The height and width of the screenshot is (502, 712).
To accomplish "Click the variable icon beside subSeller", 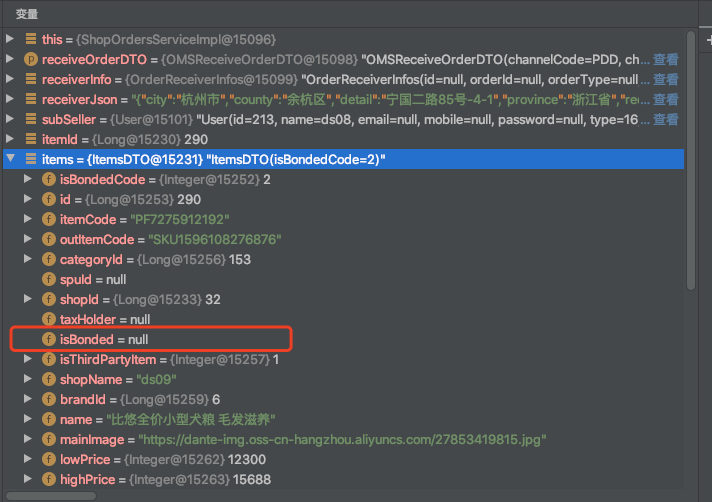I will tap(31, 120).
